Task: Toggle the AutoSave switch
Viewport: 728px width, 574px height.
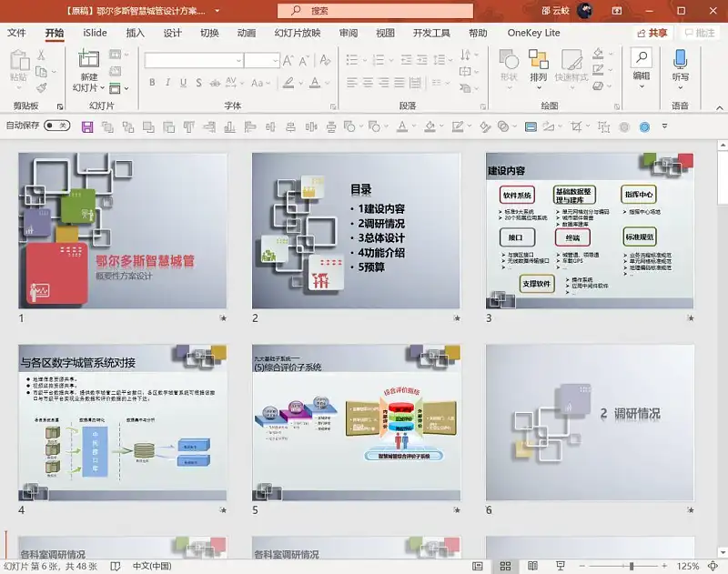Action: (56, 126)
